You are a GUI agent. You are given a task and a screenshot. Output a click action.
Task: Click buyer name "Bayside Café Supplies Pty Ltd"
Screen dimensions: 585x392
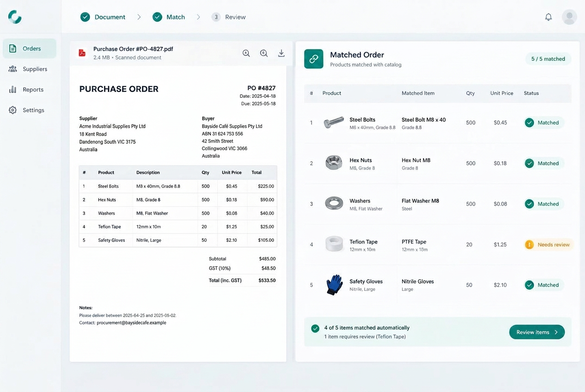pos(232,126)
